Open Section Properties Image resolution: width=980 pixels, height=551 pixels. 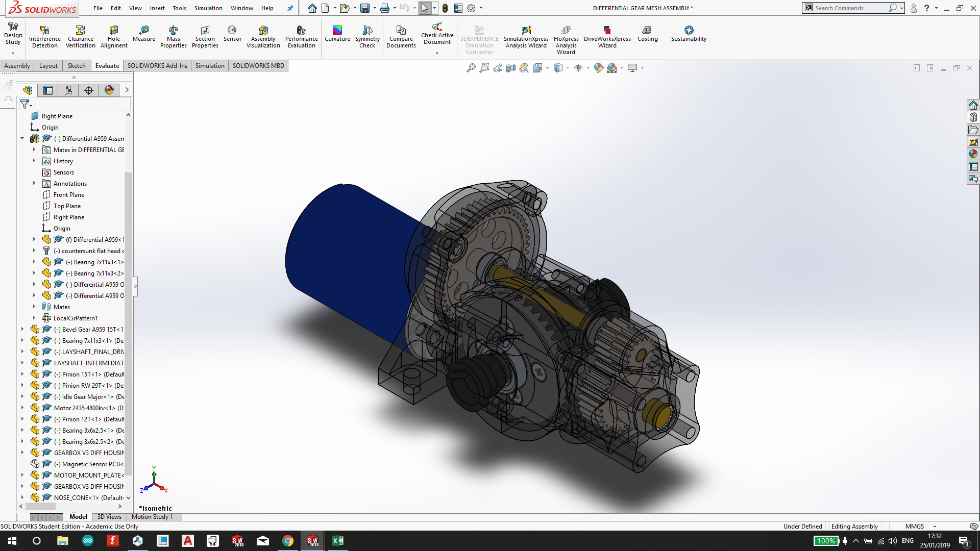[x=205, y=37]
